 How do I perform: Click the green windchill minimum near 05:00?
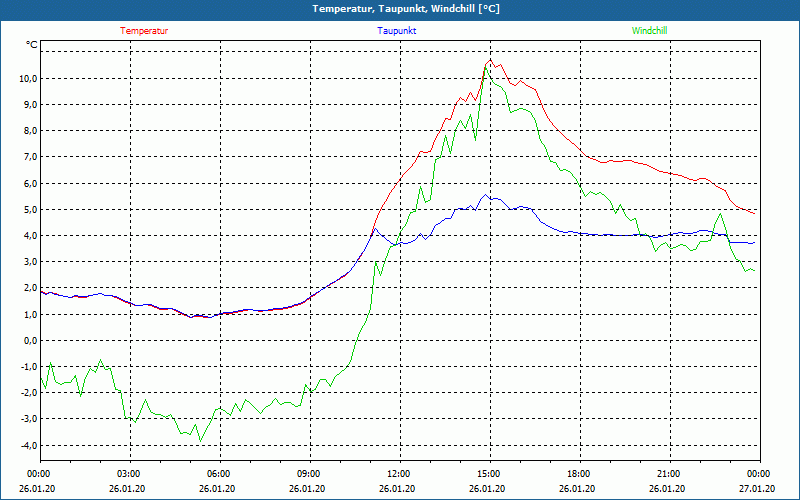pyautogui.click(x=201, y=441)
